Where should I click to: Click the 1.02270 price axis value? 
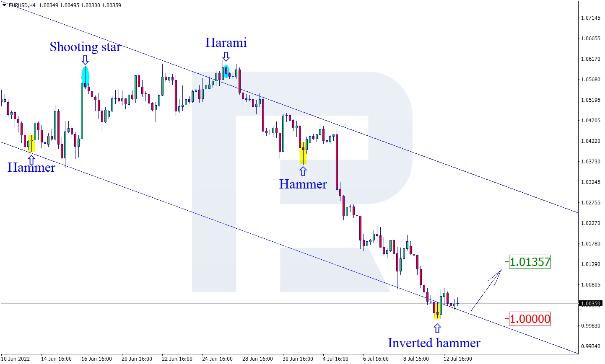(590, 223)
